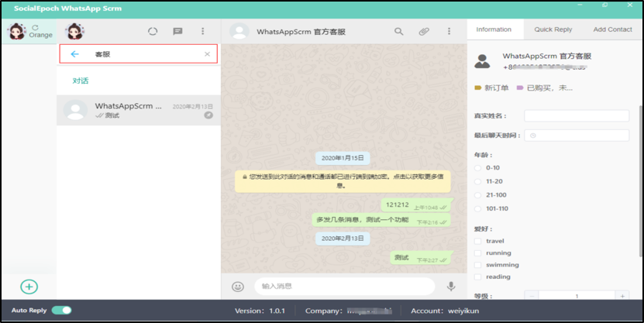Check the reading hobby checkbox
Screen dimensions: 644x323
coord(477,277)
